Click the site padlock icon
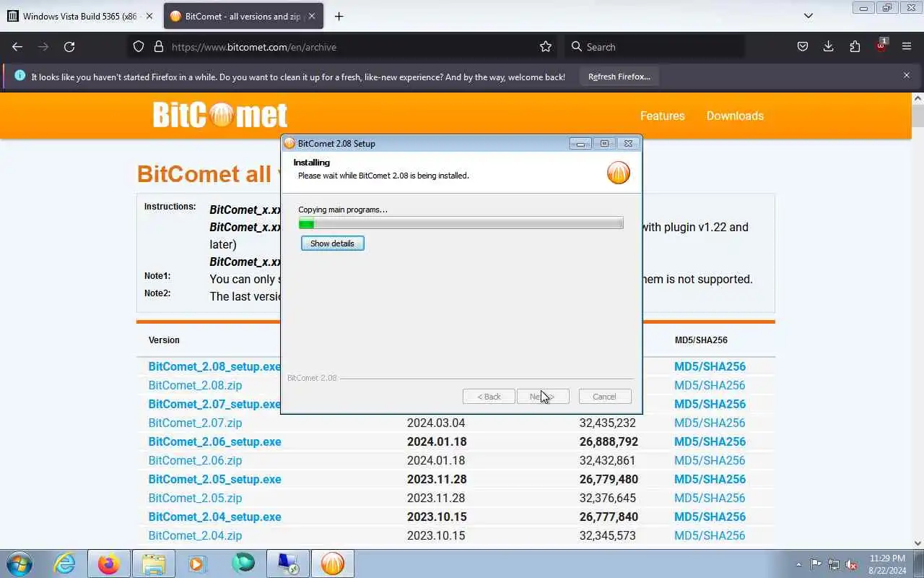This screenshot has width=924, height=578. (159, 46)
